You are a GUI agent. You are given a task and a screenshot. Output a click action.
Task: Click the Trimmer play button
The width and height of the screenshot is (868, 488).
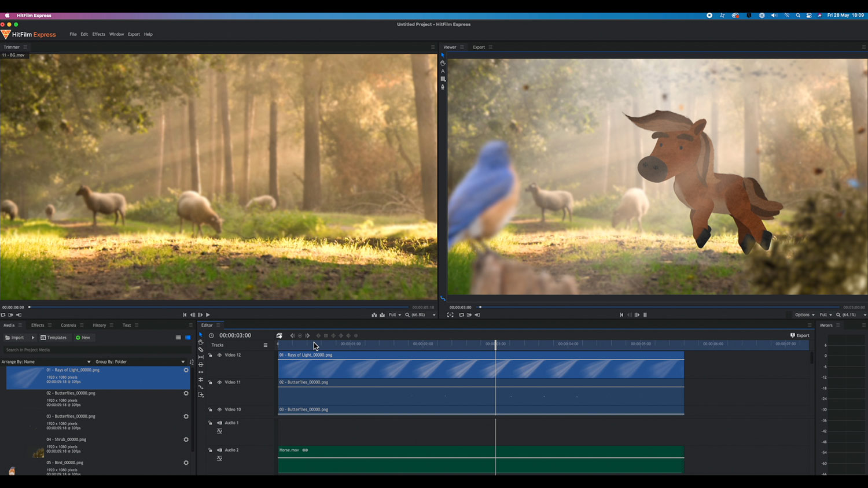click(x=208, y=315)
